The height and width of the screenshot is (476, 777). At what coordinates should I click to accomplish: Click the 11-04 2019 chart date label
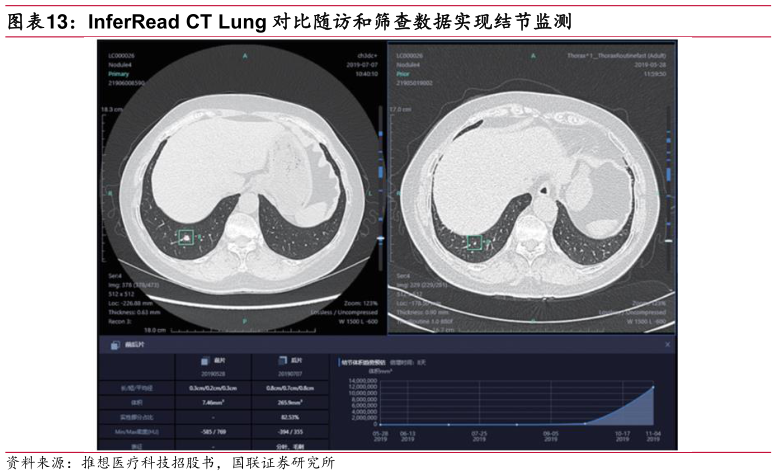pyautogui.click(x=653, y=436)
